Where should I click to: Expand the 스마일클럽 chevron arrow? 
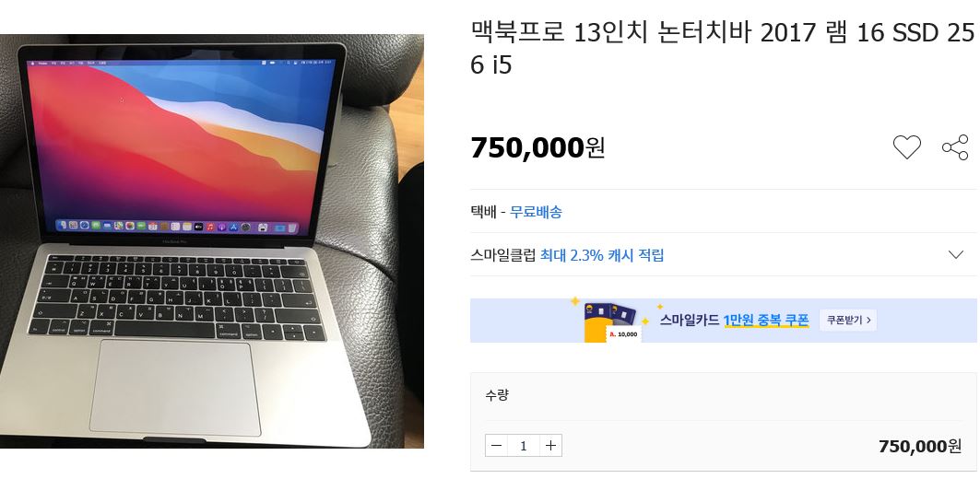click(x=956, y=255)
